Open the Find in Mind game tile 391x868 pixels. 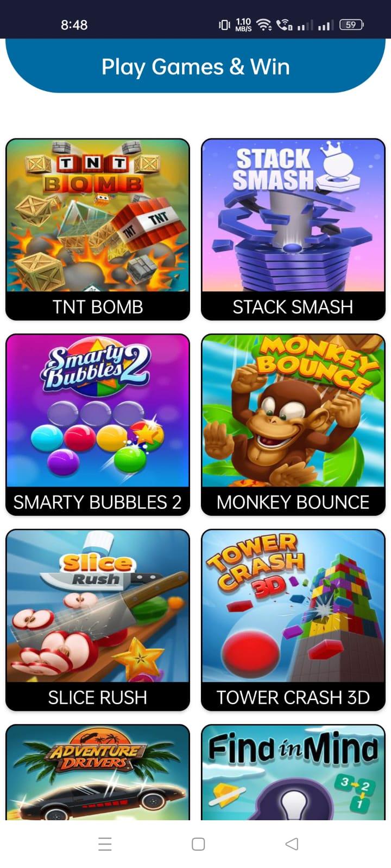pyautogui.click(x=293, y=773)
